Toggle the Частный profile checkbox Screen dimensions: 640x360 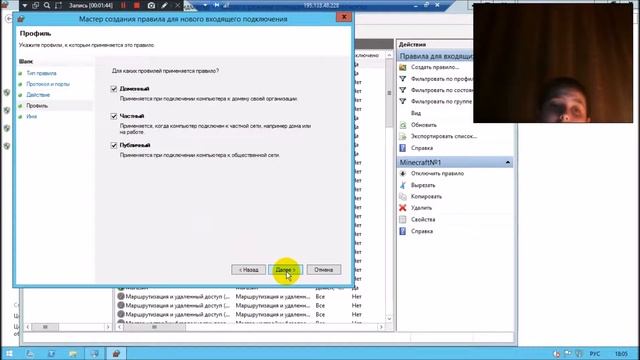coord(114,116)
